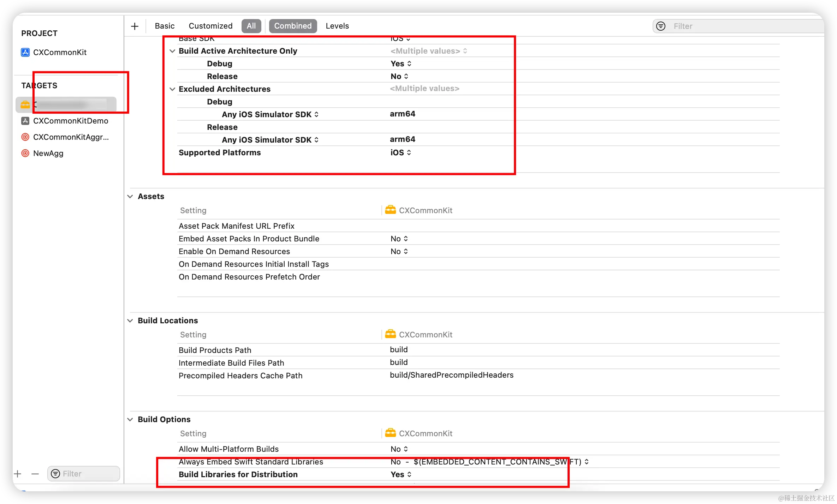Image resolution: width=837 pixels, height=504 pixels.
Task: Click the CXCommonKit project icon
Action: [25, 52]
